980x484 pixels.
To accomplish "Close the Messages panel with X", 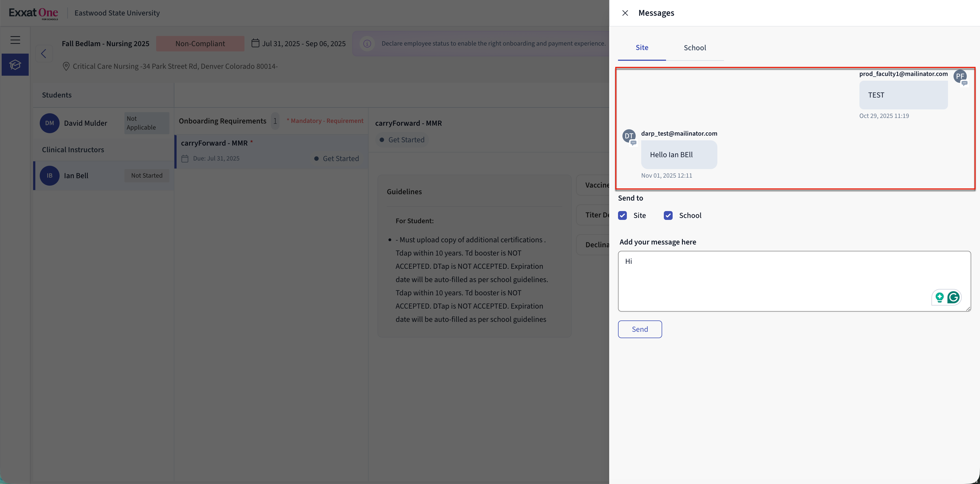I will tap(625, 13).
